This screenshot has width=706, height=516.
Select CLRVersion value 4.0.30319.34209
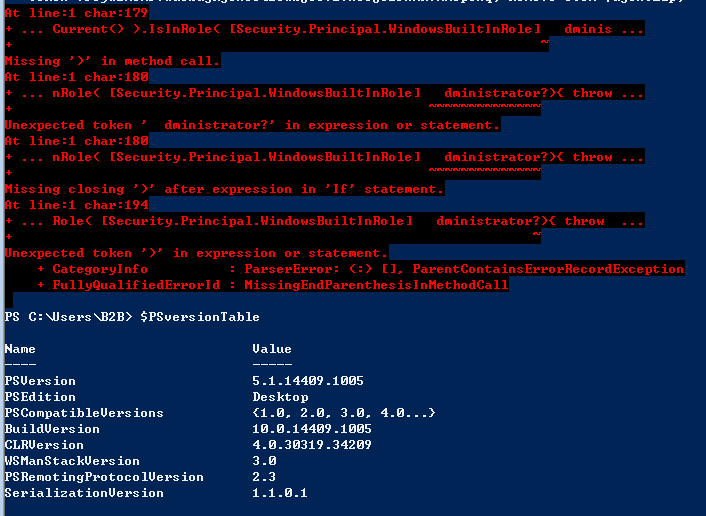click(312, 445)
